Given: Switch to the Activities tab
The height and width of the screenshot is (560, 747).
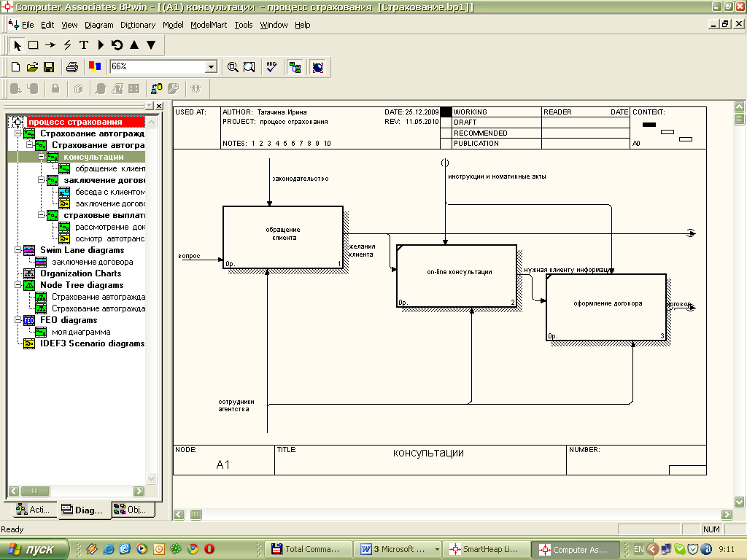Looking at the screenshot, I should pos(32,510).
